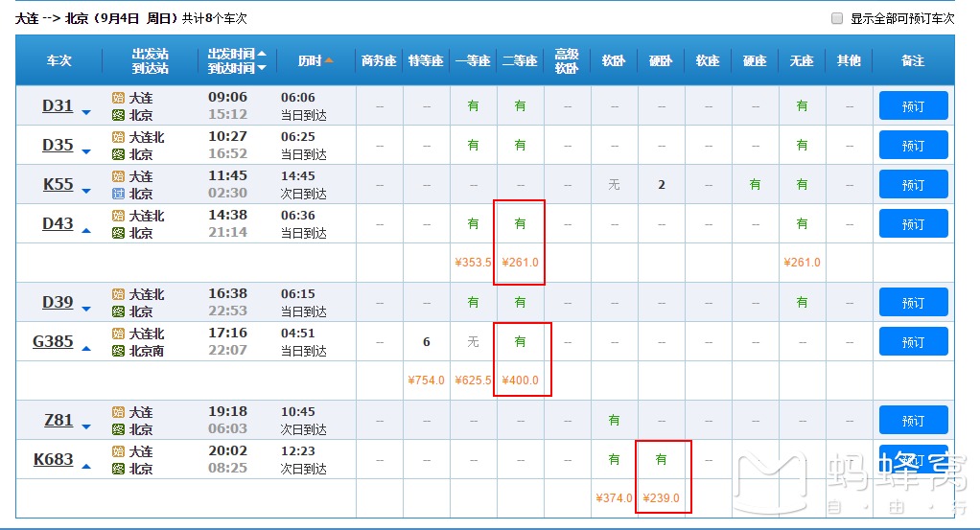
Task: Check the 显示全部可预订车次 checkbox
Action: [837, 18]
